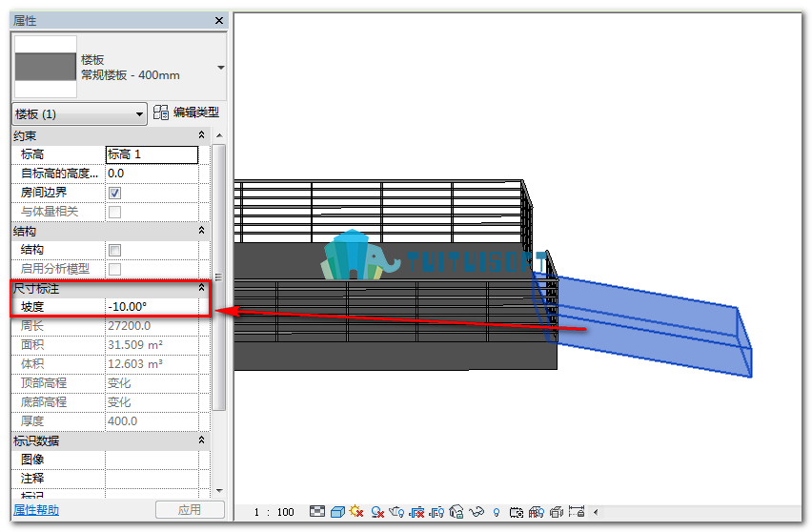
Task: Click the 房间边界 parameter label
Action: [44, 193]
